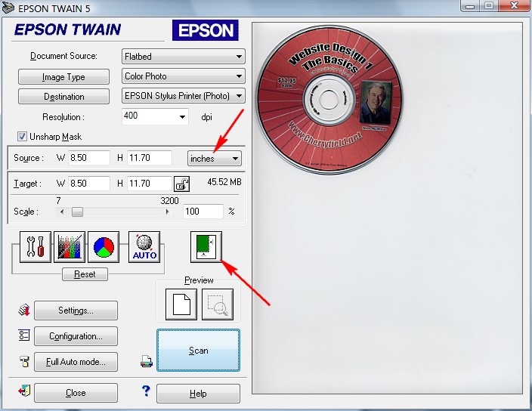Toggle the Unsharp Mask checkbox
Image resolution: width=532 pixels, height=411 pixels.
22,137
